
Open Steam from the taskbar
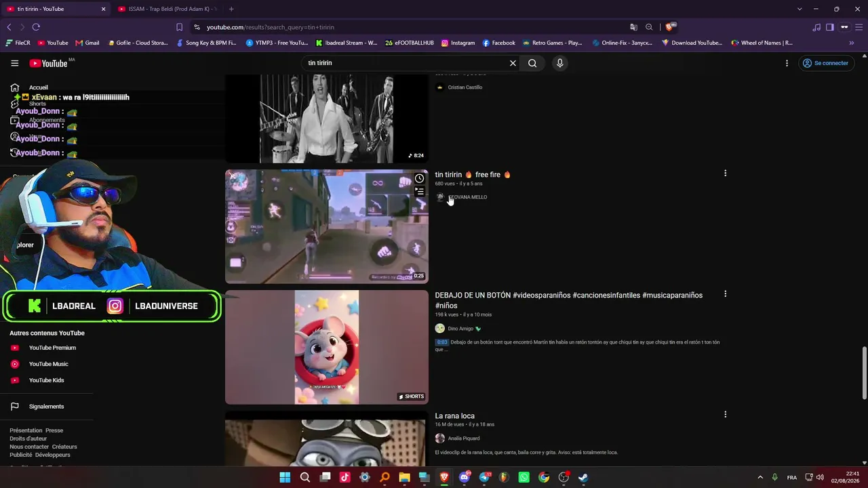(583, 477)
